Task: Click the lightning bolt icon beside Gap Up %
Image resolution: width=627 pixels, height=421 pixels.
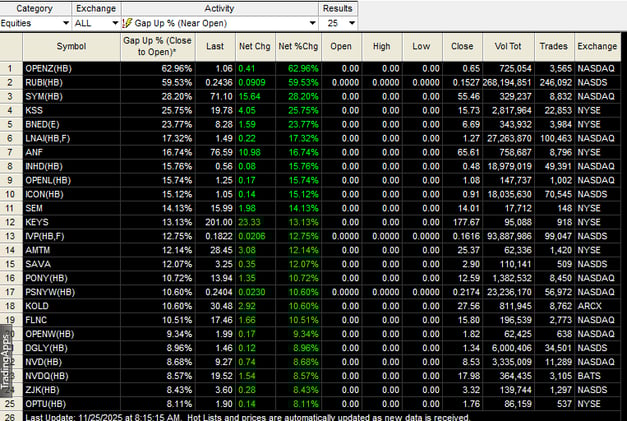Action: click(x=127, y=23)
